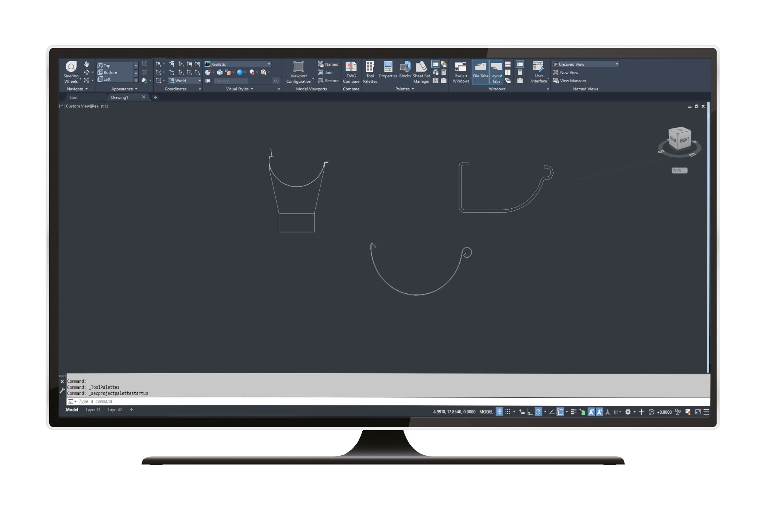
Task: Toggle polar tracking in status bar
Action: [x=538, y=412]
